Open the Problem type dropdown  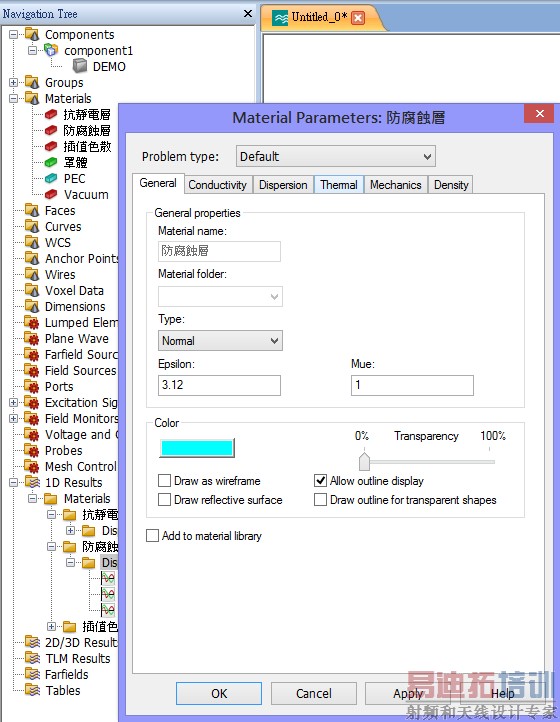point(336,157)
